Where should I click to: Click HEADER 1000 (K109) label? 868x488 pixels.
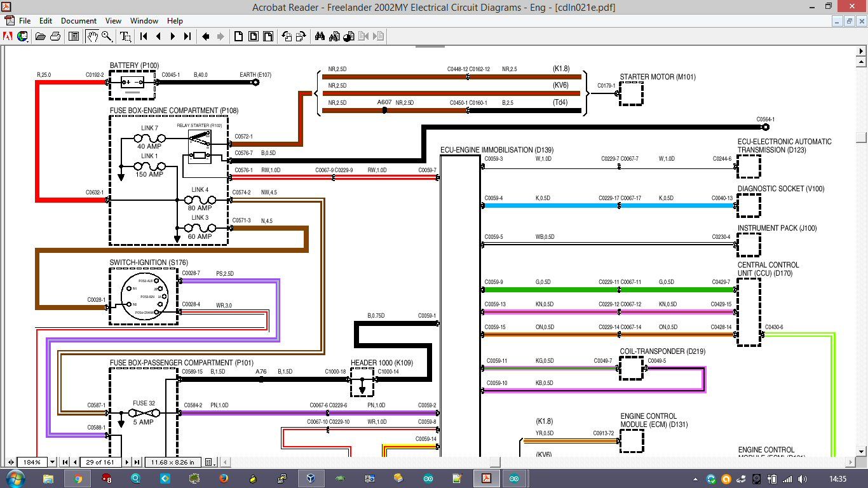click(x=382, y=363)
